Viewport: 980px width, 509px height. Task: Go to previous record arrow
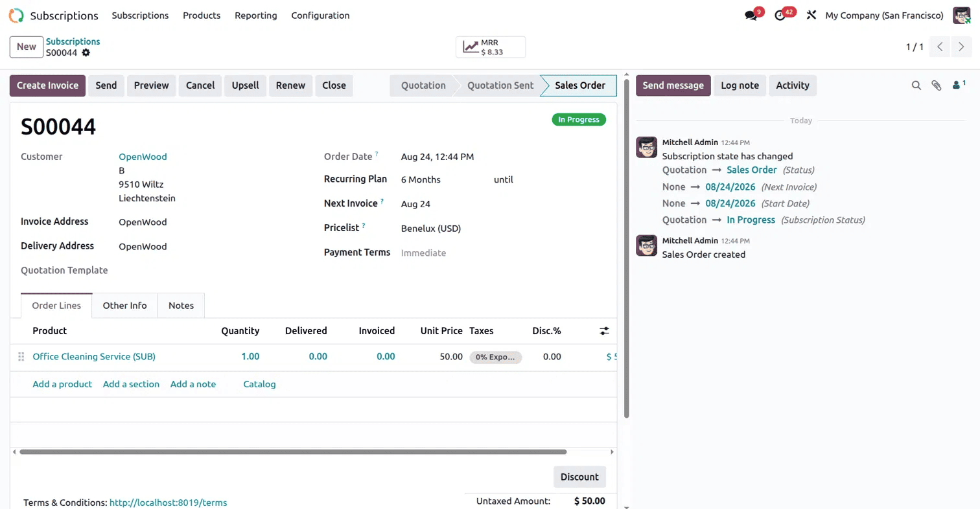pos(940,47)
